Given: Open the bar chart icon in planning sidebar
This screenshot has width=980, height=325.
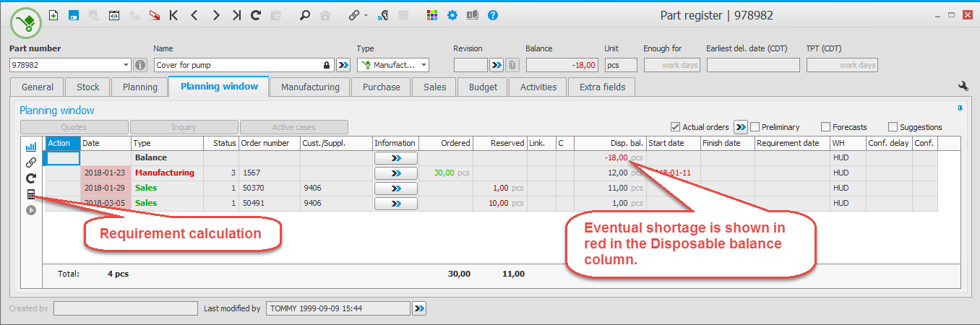Looking at the screenshot, I should point(31,147).
